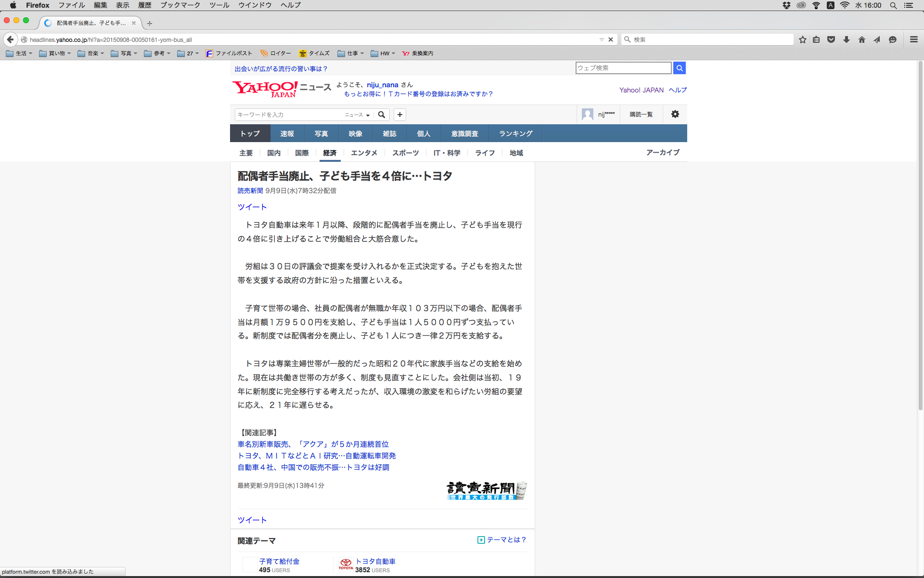Switch to the ランキング navigation tab
The width and height of the screenshot is (924, 578).
(515, 133)
